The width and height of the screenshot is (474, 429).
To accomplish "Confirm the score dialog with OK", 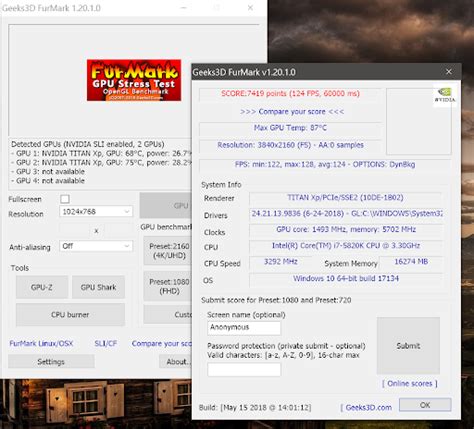I will (x=425, y=405).
